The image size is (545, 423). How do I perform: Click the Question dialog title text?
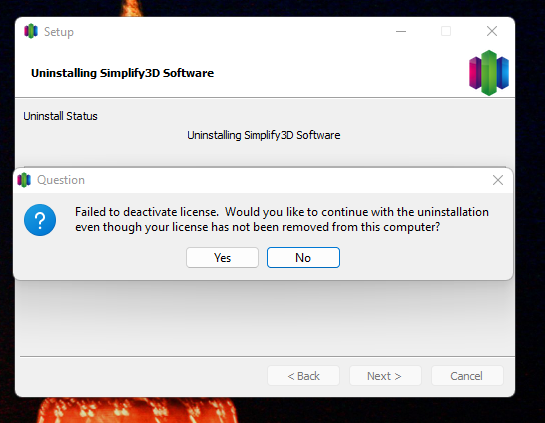61,180
